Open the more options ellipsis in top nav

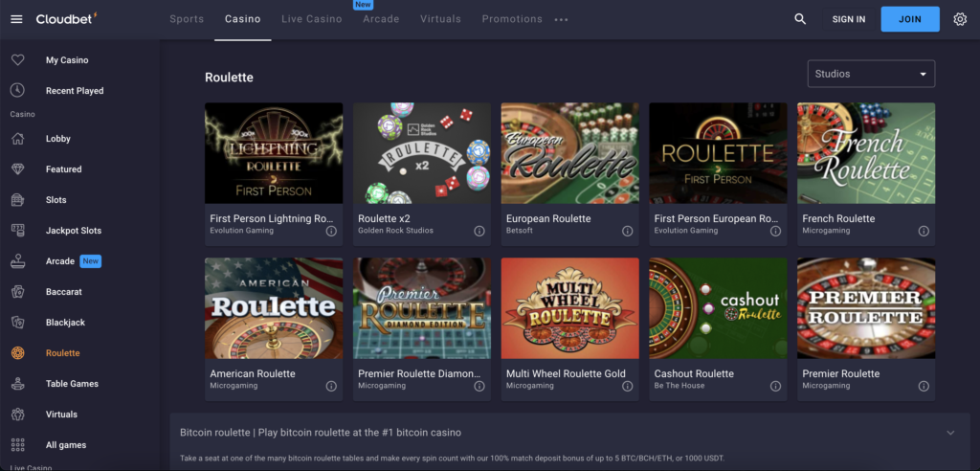(x=561, y=19)
